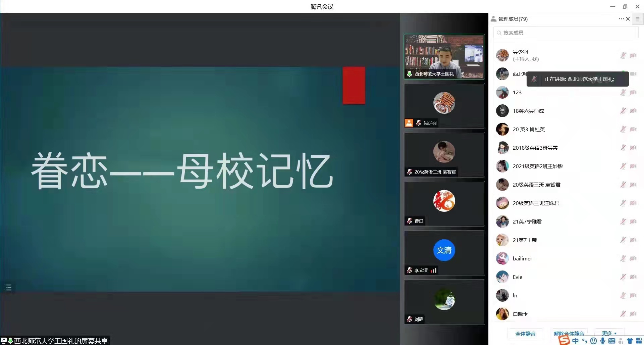Viewport: 644px width, 345px height.
Task: Switch Sogou input language via 中 indicator
Action: 576,341
